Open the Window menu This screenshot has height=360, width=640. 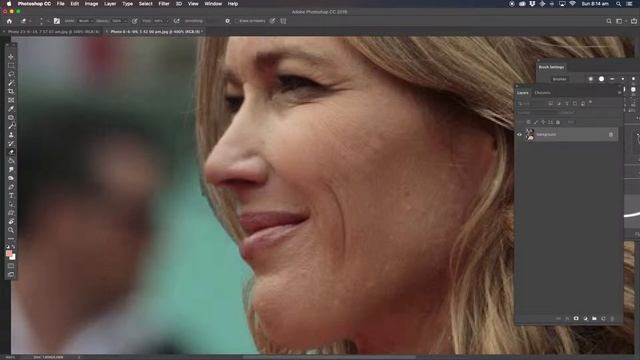(213, 4)
